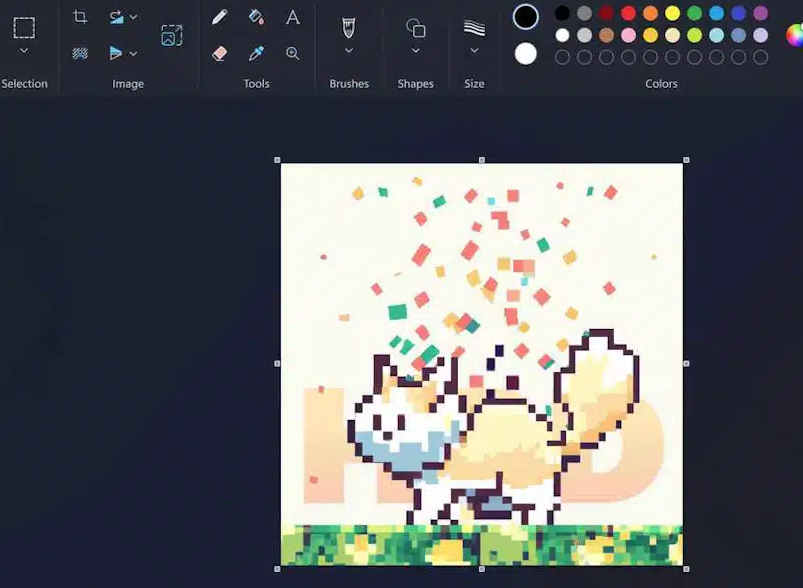Viewport: 803px width, 588px height.
Task: Activate the Crop tool
Action: click(79, 17)
